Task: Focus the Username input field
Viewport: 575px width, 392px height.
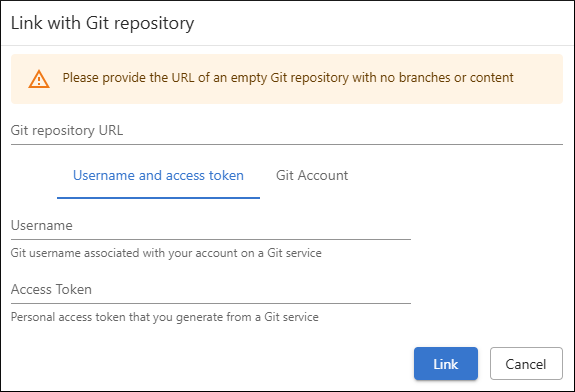Action: click(211, 226)
